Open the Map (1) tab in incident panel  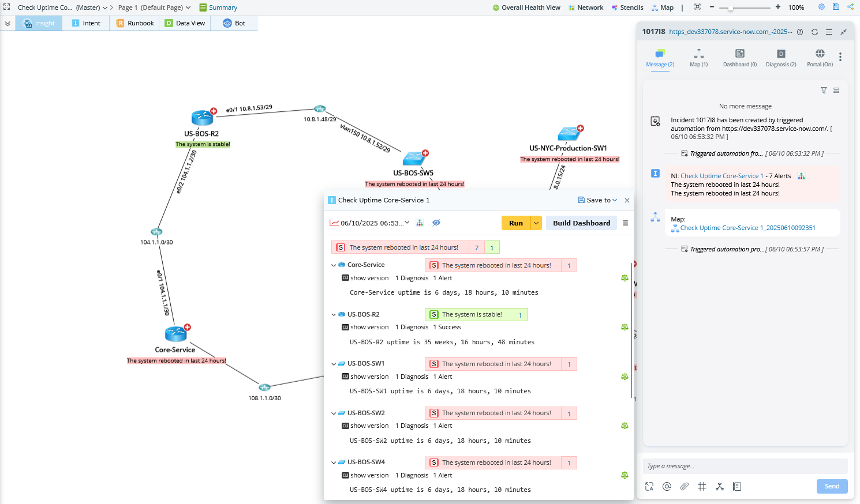click(698, 58)
